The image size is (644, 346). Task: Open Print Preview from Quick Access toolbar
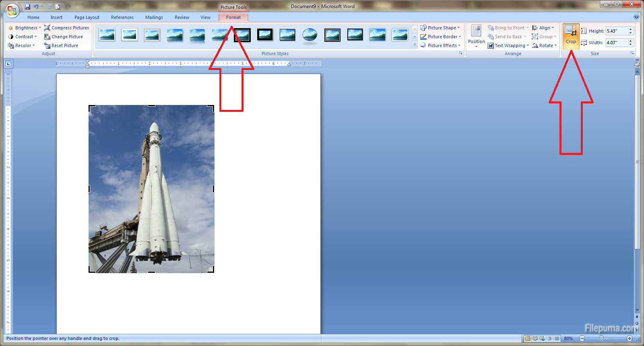click(58, 6)
